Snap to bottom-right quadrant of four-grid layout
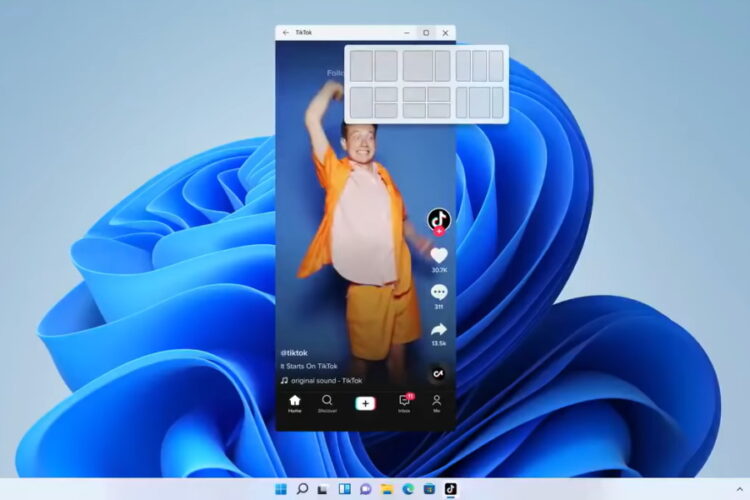Viewport: 750px width, 500px height. 439,111
